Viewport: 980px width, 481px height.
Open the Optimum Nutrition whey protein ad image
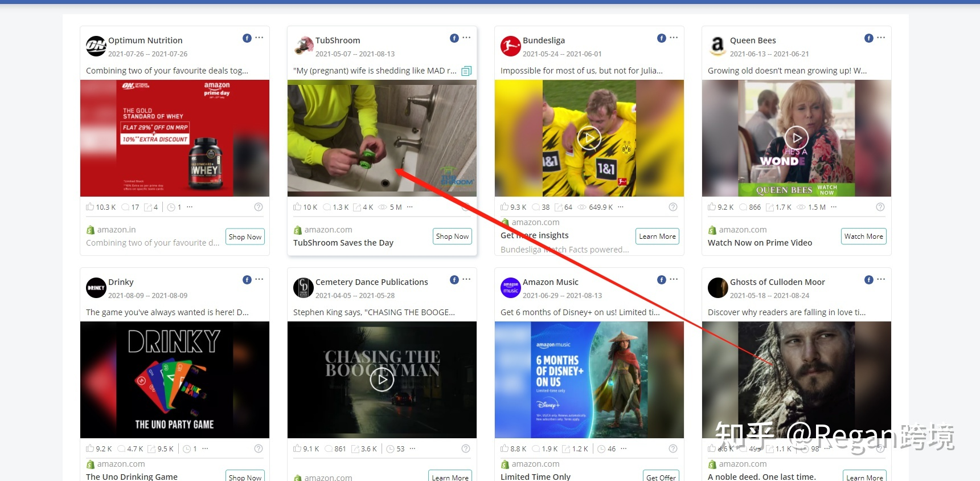click(175, 138)
